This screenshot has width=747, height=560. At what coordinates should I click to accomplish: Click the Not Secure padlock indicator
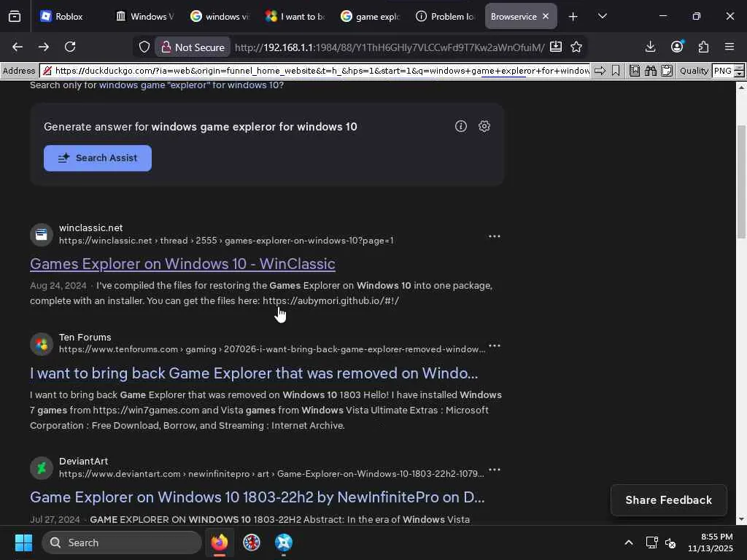coord(192,47)
